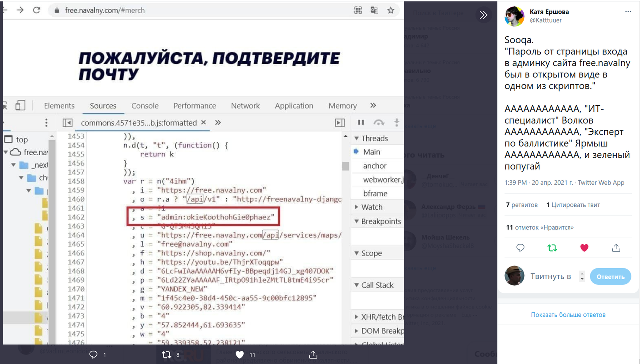Image resolution: width=640 pixels, height=364 pixels.
Task: Switch to the Elements tab
Action: pyautogui.click(x=59, y=106)
